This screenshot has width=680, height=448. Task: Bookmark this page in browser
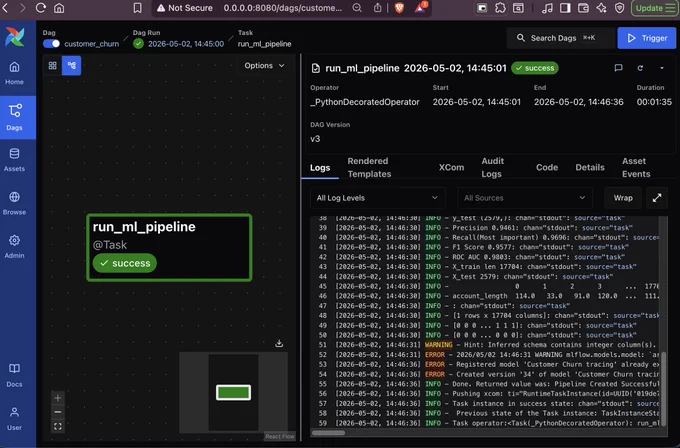[137, 8]
